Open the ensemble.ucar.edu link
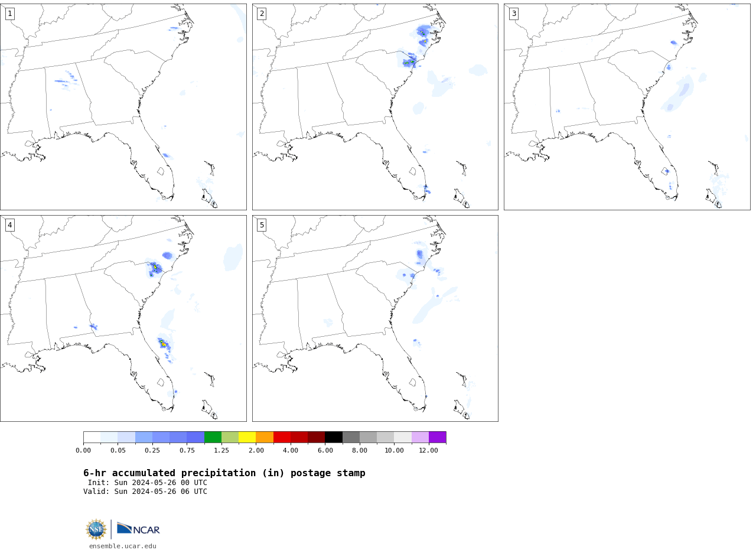The width and height of the screenshot is (756, 553). click(x=123, y=546)
